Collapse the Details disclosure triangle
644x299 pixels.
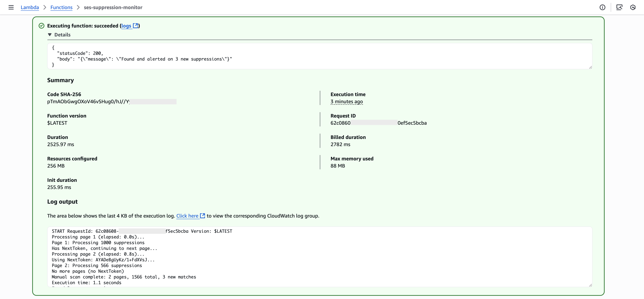tap(50, 35)
